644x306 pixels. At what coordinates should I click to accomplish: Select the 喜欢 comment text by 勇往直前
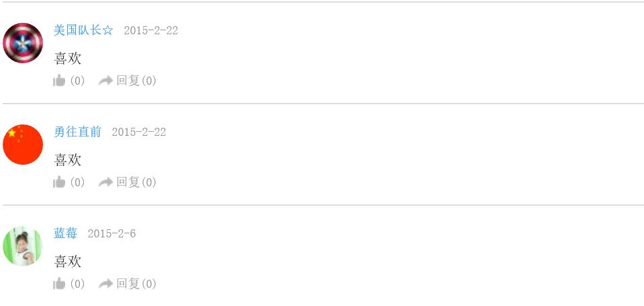[x=67, y=160]
